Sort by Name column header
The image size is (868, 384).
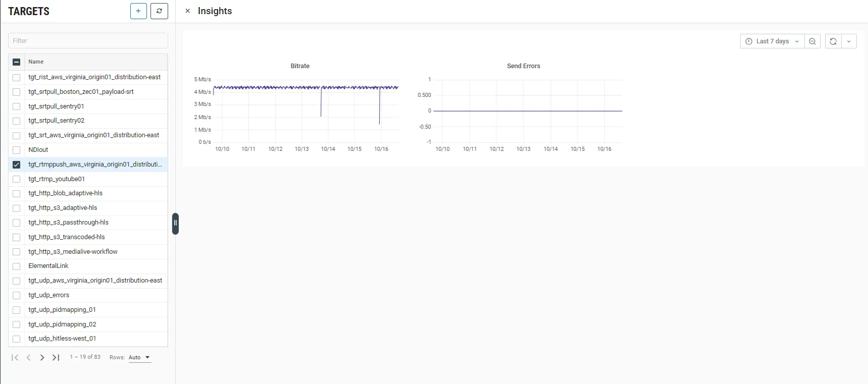36,62
